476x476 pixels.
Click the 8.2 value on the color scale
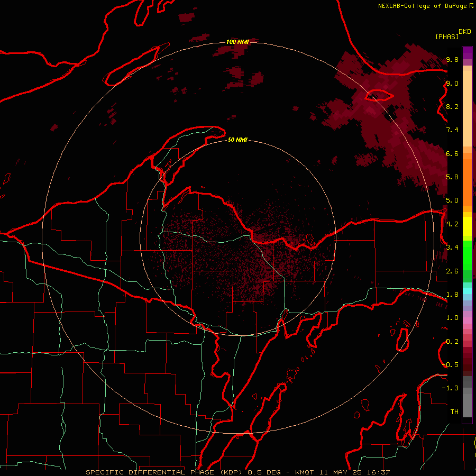click(x=452, y=107)
